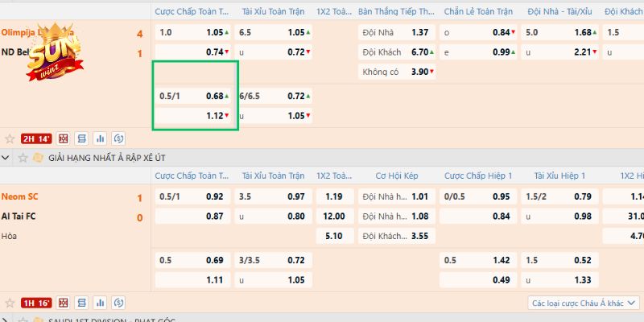
Task: Open lineup list icon for Neom SC match
Action: click(83, 303)
